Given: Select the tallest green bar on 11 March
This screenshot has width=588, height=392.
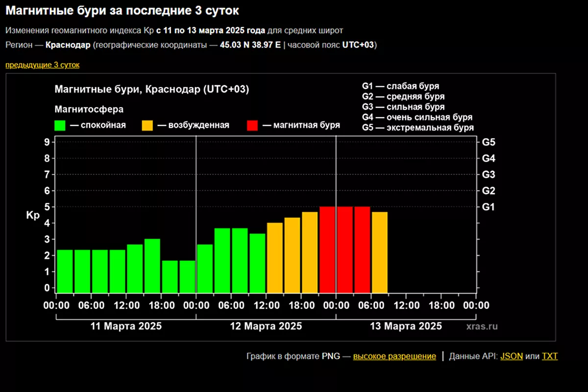Looking at the screenshot, I should click(152, 265).
